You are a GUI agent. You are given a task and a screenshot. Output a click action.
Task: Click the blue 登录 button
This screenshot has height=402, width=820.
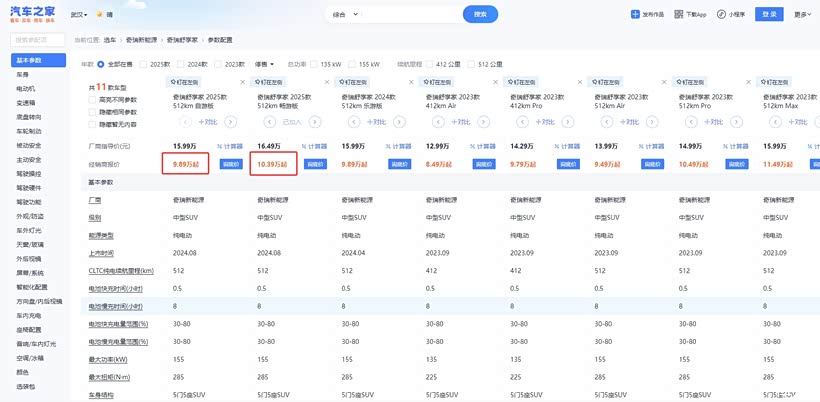coord(768,14)
